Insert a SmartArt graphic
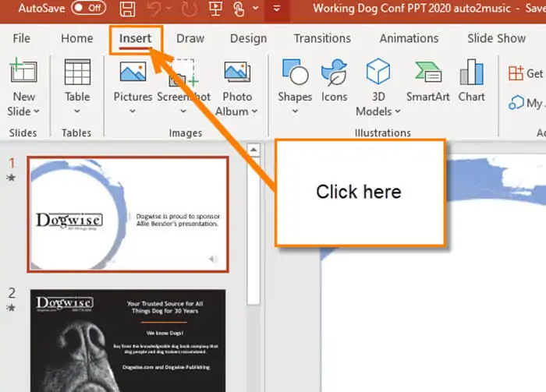Image resolution: width=546 pixels, height=392 pixels. click(428, 81)
